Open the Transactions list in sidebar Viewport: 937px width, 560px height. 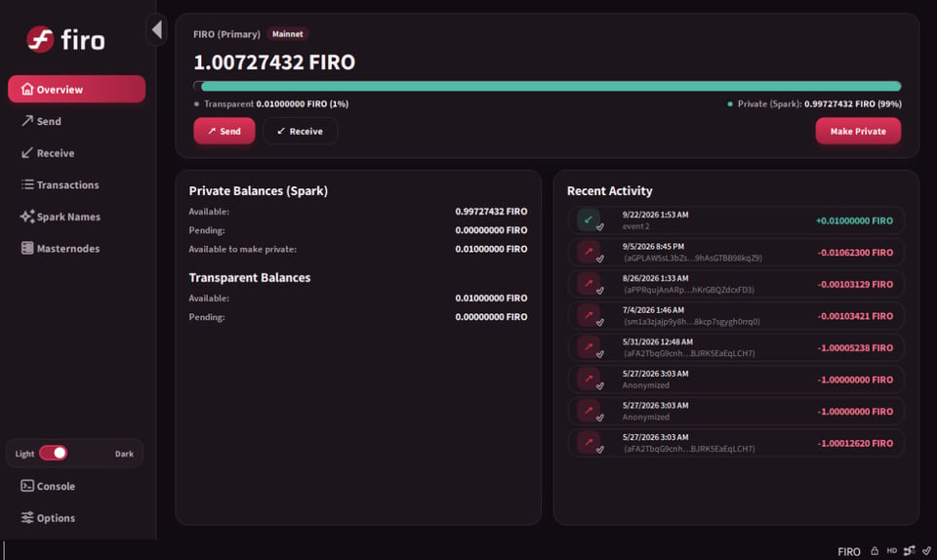[x=76, y=184]
